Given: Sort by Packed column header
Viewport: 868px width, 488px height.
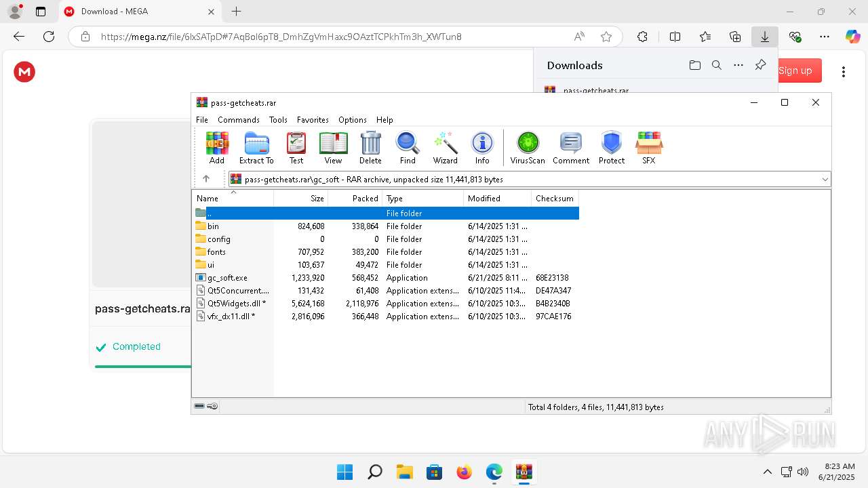Looking at the screenshot, I should [355, 199].
